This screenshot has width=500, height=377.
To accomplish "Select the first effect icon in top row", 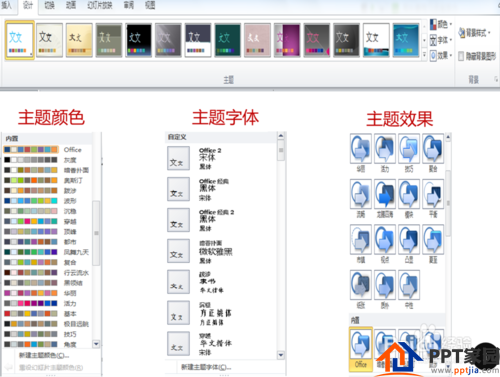I will [361, 153].
